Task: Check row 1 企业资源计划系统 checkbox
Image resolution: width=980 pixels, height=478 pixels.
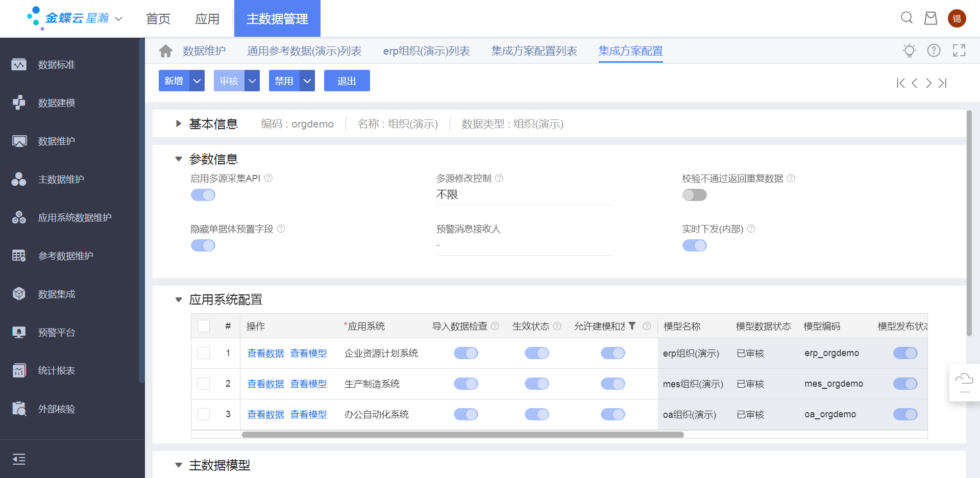Action: coord(204,353)
